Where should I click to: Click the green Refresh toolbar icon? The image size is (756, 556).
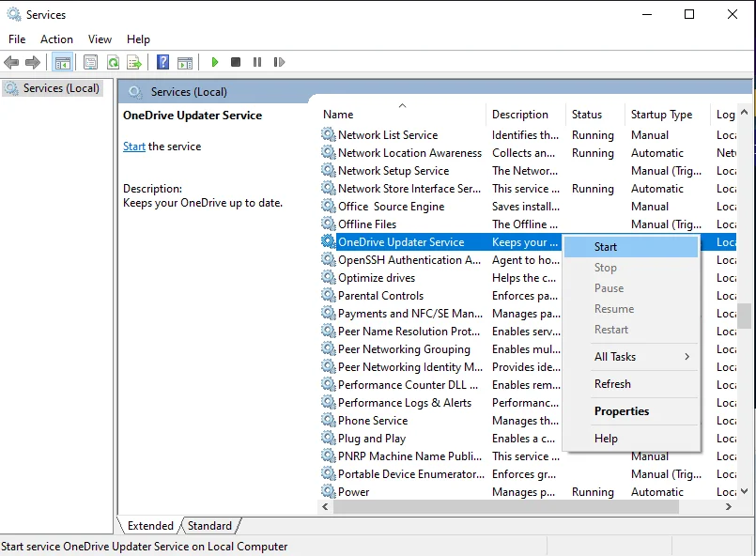(113, 62)
